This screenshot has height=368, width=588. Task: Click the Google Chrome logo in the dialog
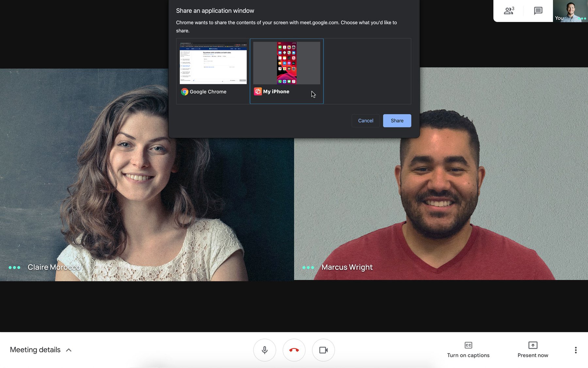click(x=185, y=92)
